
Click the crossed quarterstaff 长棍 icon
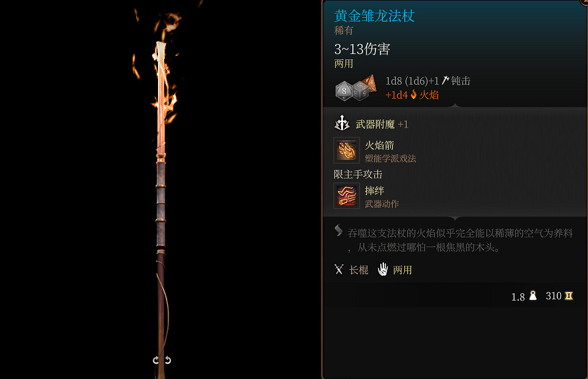339,269
